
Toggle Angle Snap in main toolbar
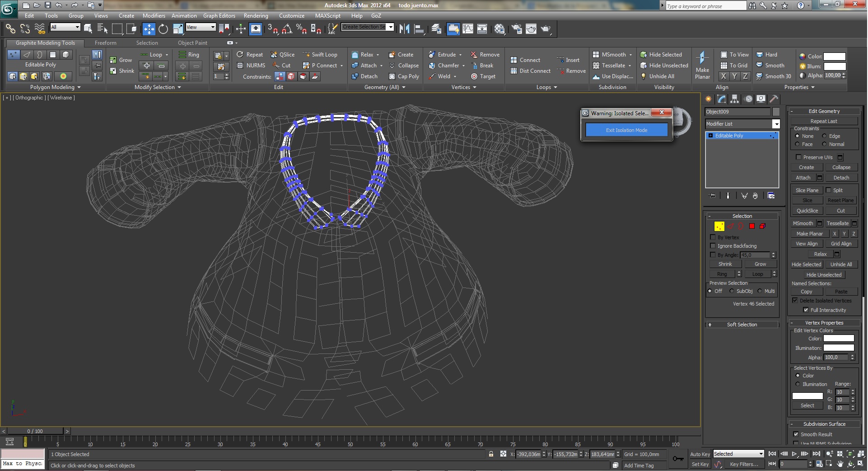point(287,29)
